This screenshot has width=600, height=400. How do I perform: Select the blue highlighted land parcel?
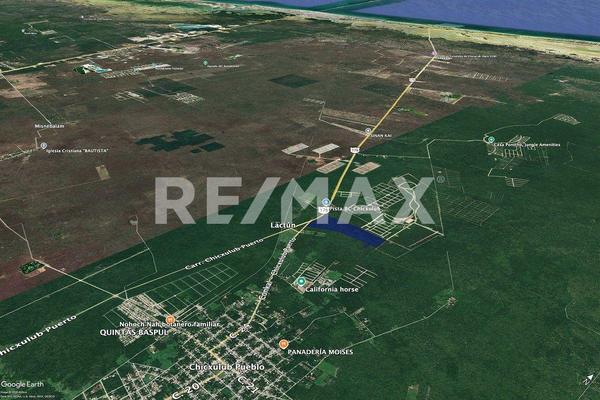[347, 233]
